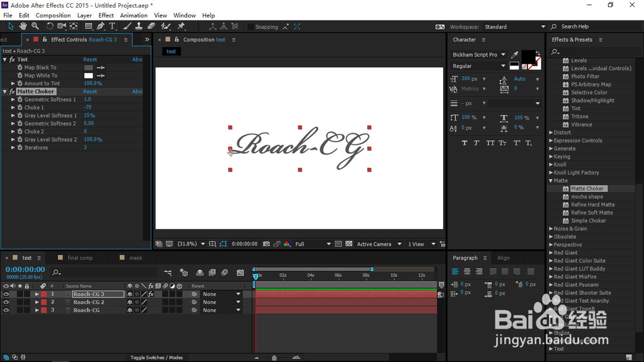Open the Animation menu
Viewport: 644px width, 362px height.
tap(133, 15)
